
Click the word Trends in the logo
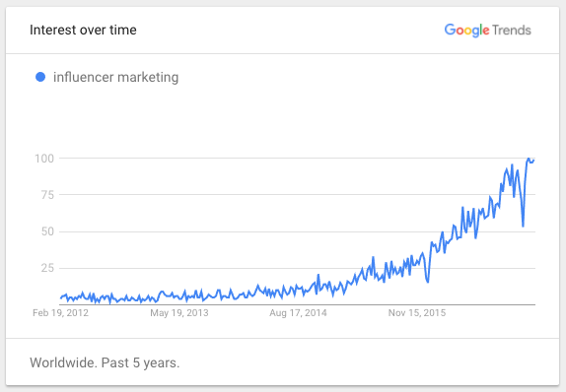click(512, 31)
